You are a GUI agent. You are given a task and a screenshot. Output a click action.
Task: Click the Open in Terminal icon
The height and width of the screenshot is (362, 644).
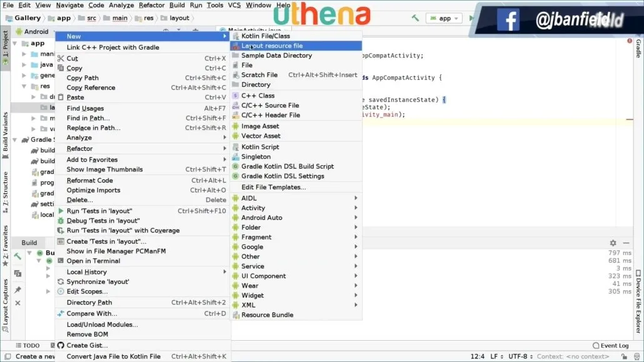61,261
